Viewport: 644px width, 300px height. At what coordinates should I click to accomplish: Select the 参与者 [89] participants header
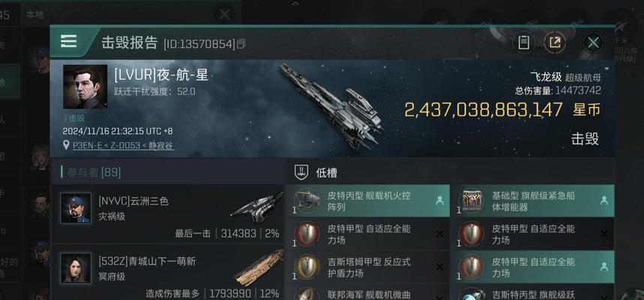[91, 172]
